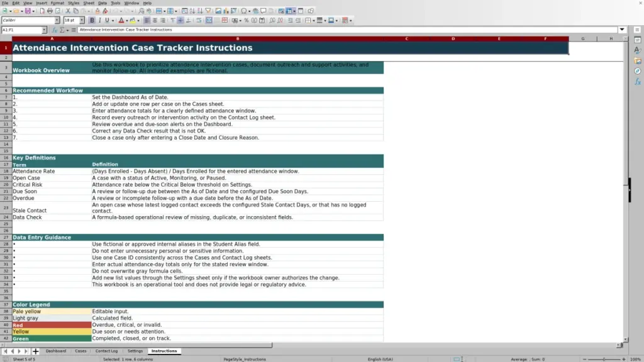Expand the Name Box dropdown
The image size is (644, 362).
(44, 30)
